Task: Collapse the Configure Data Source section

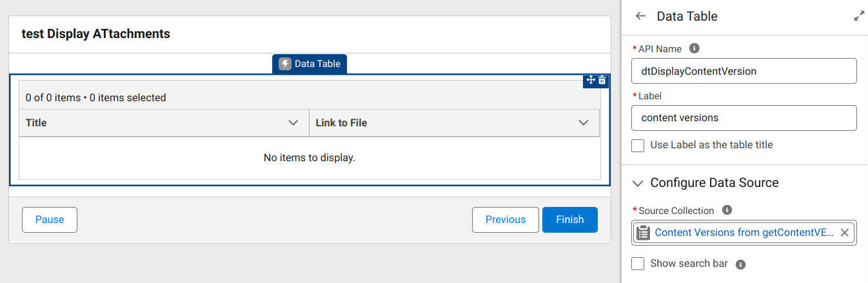Action: 638,183
